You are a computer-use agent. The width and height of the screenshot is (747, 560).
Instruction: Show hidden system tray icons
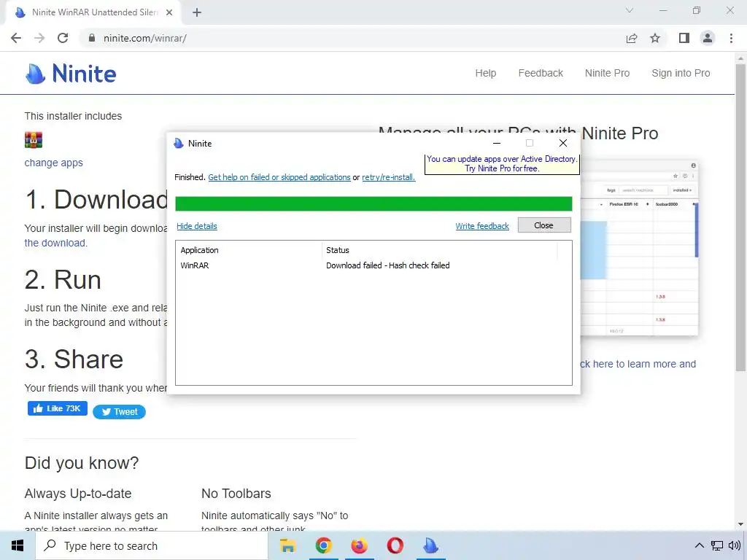(699, 545)
